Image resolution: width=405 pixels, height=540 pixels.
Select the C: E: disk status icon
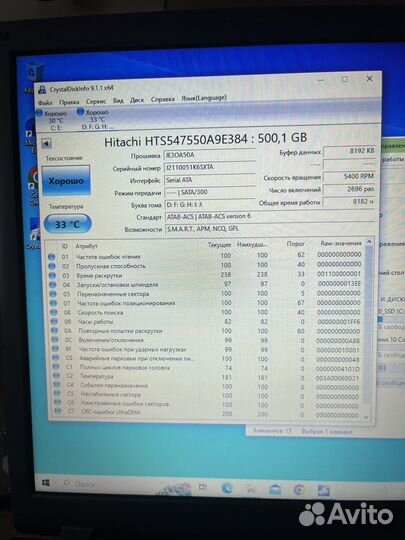(x=39, y=113)
